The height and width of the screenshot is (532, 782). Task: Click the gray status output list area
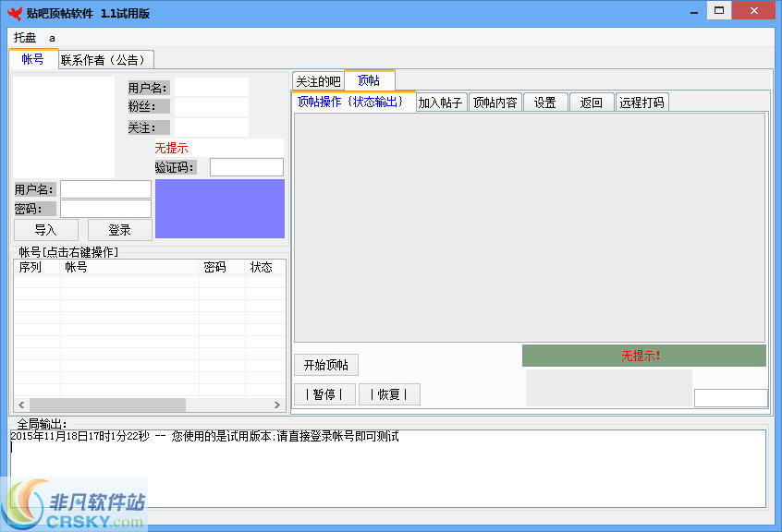[529, 227]
